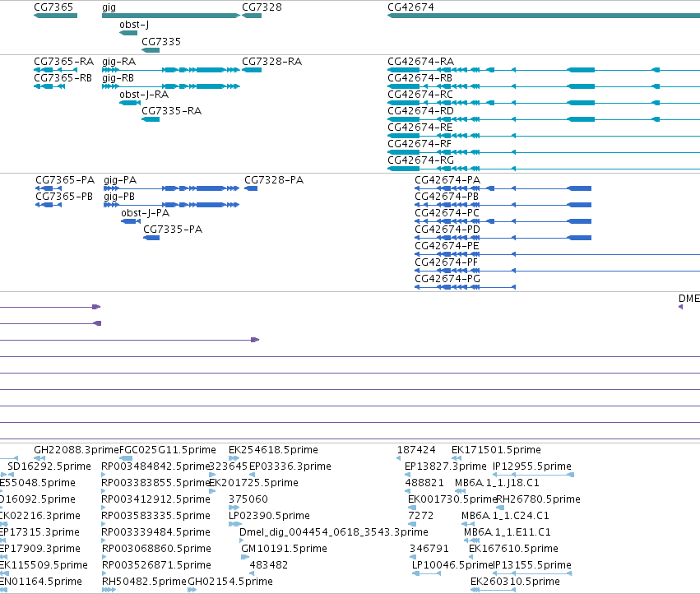Select the gig-PB protein label
Image resolution: width=700 pixels, height=594 pixels.
[119, 197]
